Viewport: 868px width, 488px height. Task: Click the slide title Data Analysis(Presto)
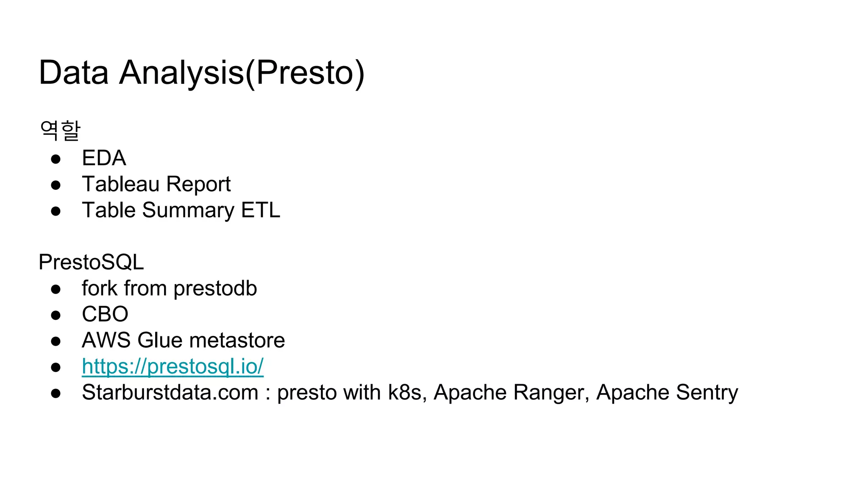[x=201, y=73]
